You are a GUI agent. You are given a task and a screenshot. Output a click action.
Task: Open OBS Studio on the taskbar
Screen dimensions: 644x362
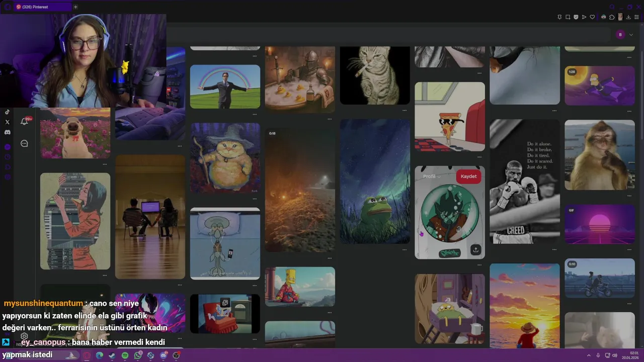point(176,355)
